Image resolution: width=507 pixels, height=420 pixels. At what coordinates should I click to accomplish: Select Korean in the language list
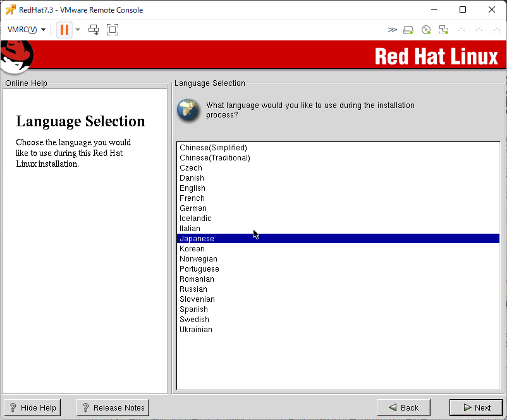[338, 249]
